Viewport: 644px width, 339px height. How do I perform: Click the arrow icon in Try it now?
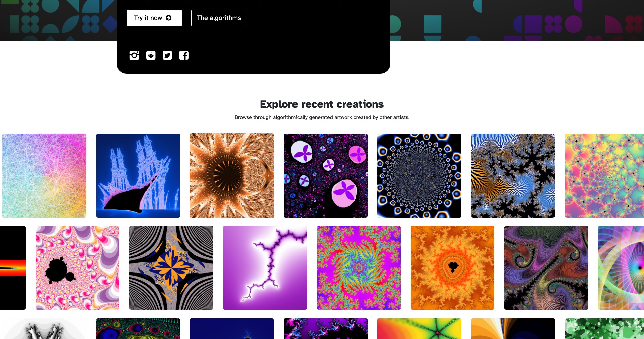[169, 18]
